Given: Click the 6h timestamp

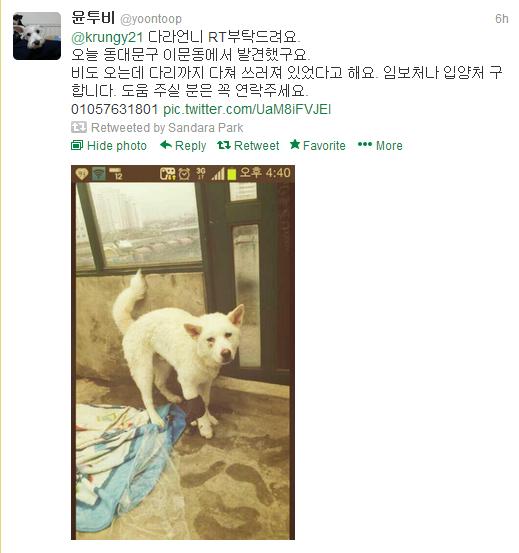Looking at the screenshot, I should [501, 18].
